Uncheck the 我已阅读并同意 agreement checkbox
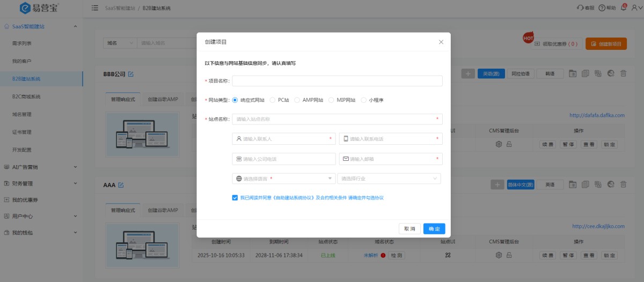The width and height of the screenshot is (644, 282). [235, 198]
